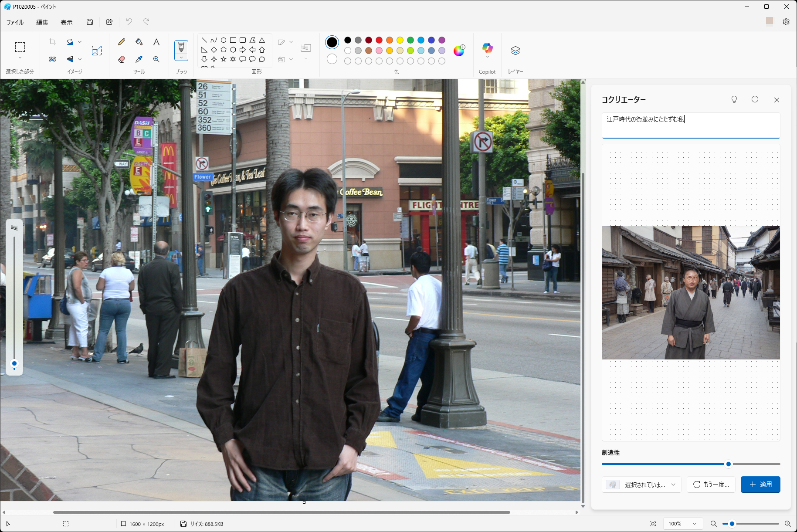Click the もう一度 regenerate button
The height and width of the screenshot is (532, 797).
coord(711,485)
